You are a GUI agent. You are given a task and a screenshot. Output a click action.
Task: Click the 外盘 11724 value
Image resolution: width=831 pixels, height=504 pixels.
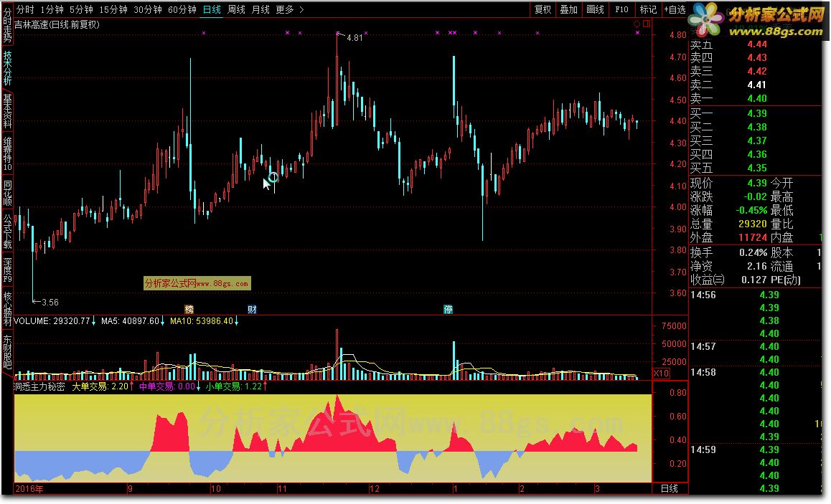click(753, 238)
